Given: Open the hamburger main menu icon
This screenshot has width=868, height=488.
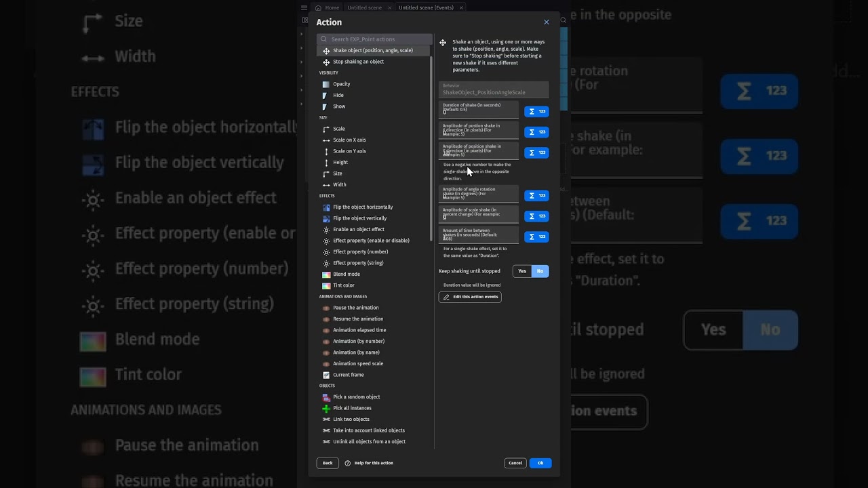Looking at the screenshot, I should click(x=304, y=7).
